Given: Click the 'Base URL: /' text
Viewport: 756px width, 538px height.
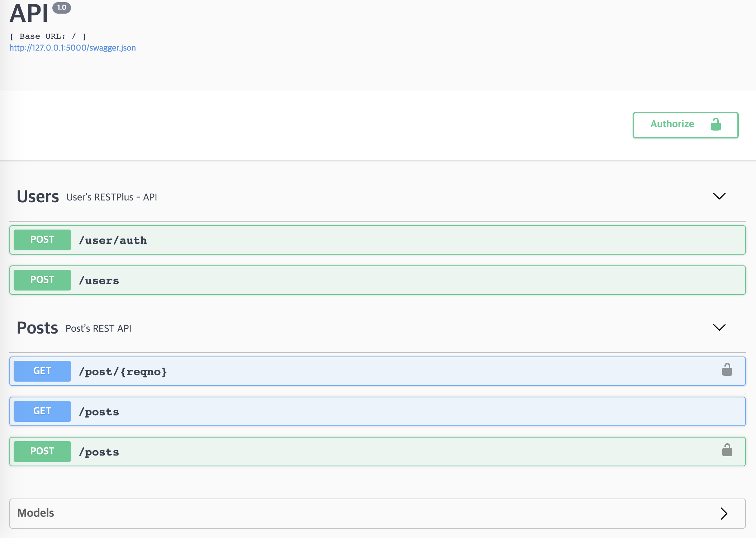Looking at the screenshot, I should pos(48,36).
